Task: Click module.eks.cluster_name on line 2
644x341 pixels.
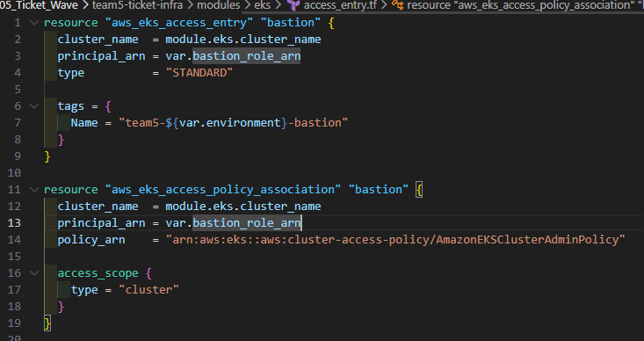Action: point(243,40)
